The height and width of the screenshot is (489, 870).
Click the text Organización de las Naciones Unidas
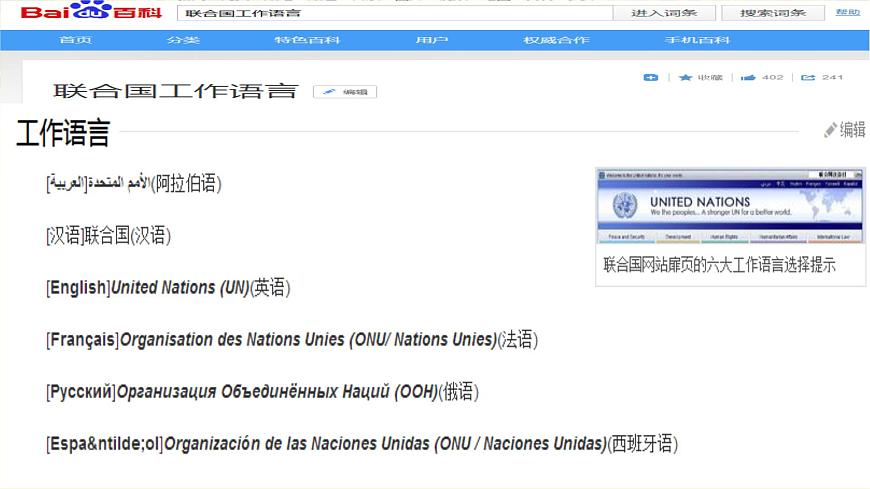[x=297, y=443]
